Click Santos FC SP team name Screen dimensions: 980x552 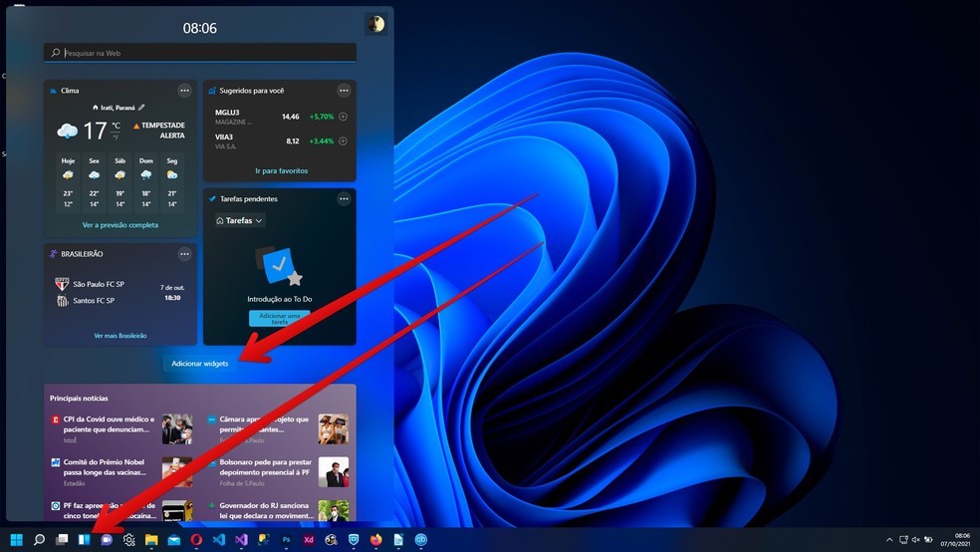coord(94,301)
